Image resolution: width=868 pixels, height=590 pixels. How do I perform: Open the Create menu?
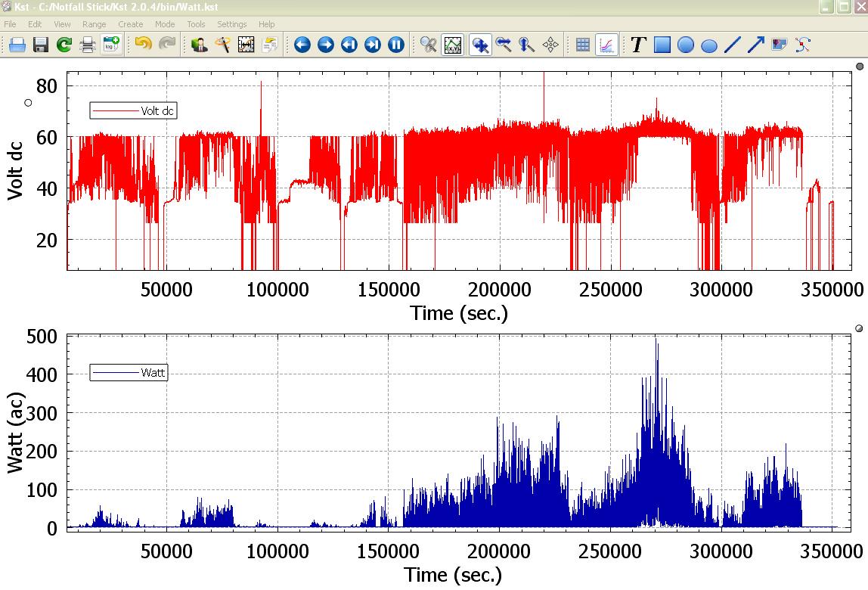tap(130, 24)
